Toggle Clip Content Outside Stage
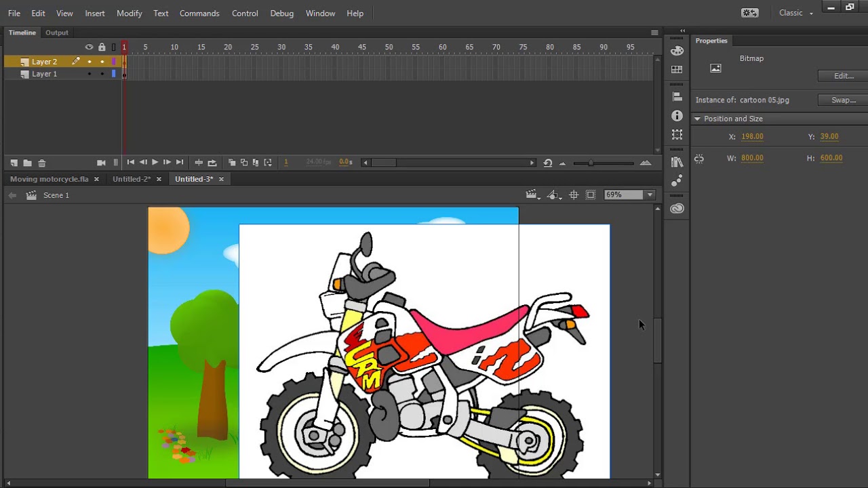 pos(591,195)
